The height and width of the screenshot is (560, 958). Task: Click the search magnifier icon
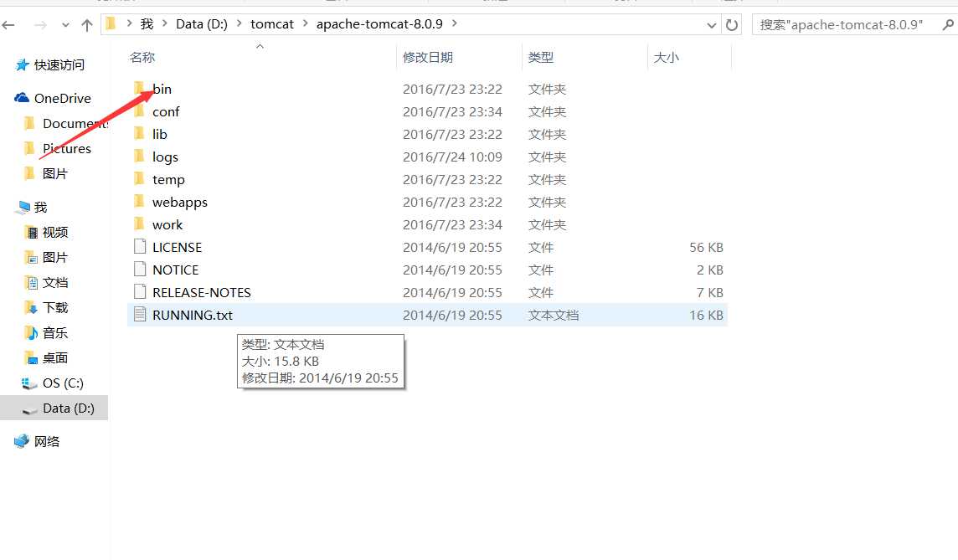point(948,25)
